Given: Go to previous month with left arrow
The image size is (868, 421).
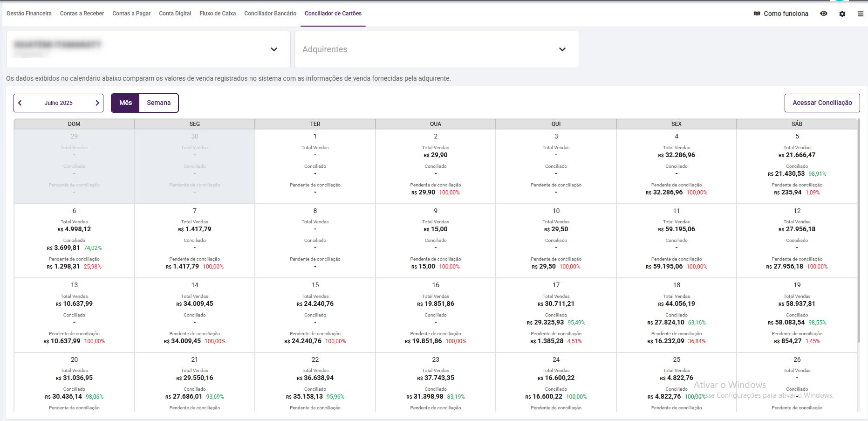Looking at the screenshot, I should pos(20,103).
